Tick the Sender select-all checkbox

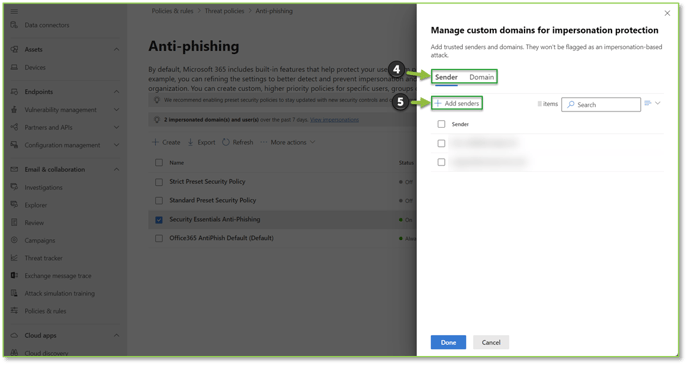point(441,124)
